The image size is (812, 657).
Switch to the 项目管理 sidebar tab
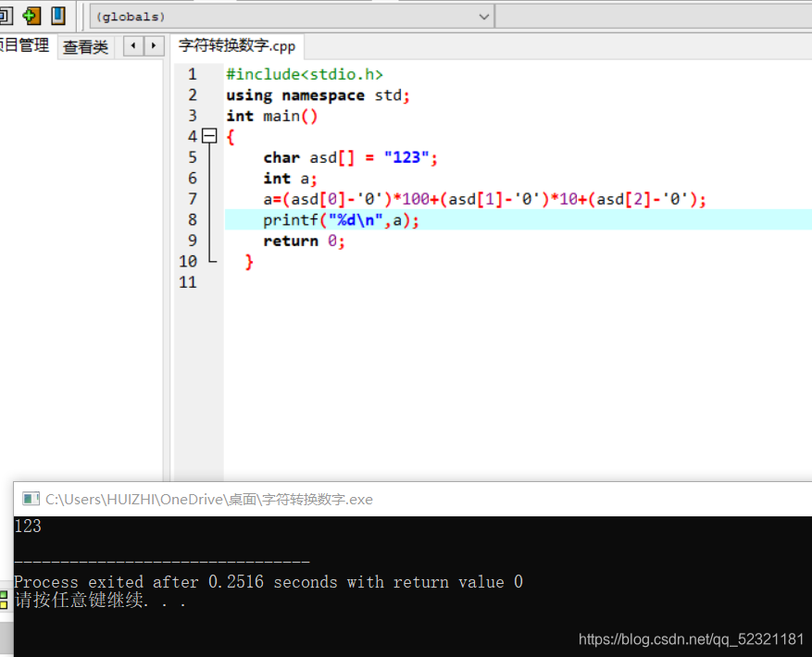(x=24, y=45)
